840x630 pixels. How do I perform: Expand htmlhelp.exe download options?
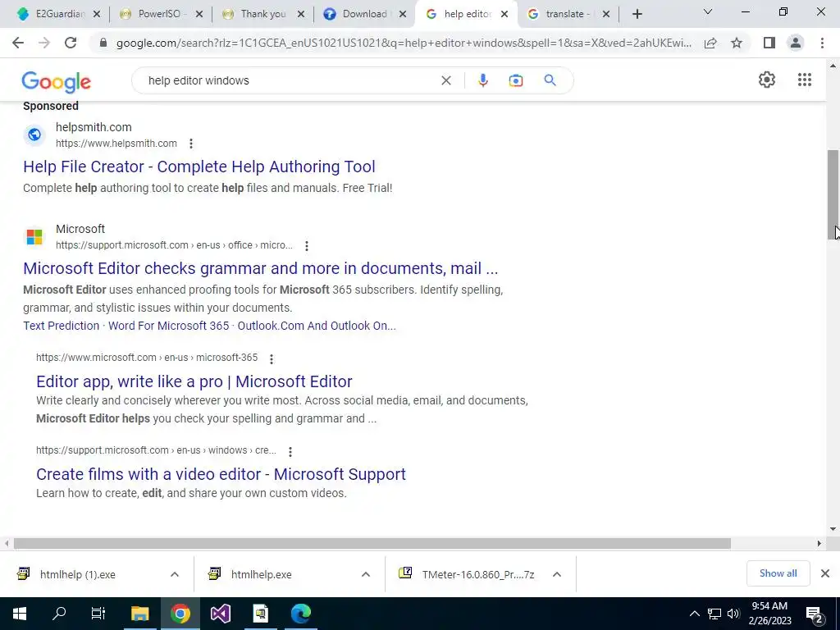(x=366, y=574)
